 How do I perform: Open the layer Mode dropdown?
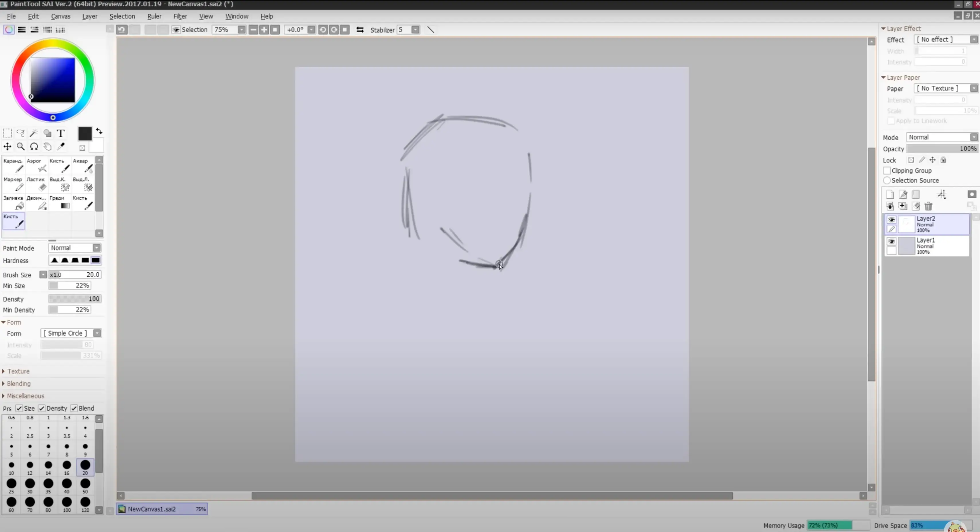(942, 137)
